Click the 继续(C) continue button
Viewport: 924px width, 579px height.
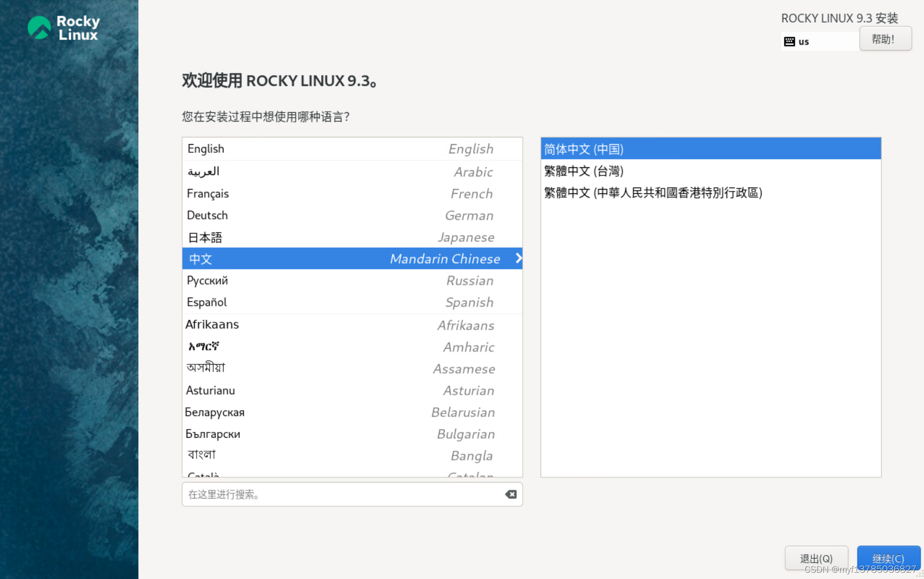click(x=888, y=558)
